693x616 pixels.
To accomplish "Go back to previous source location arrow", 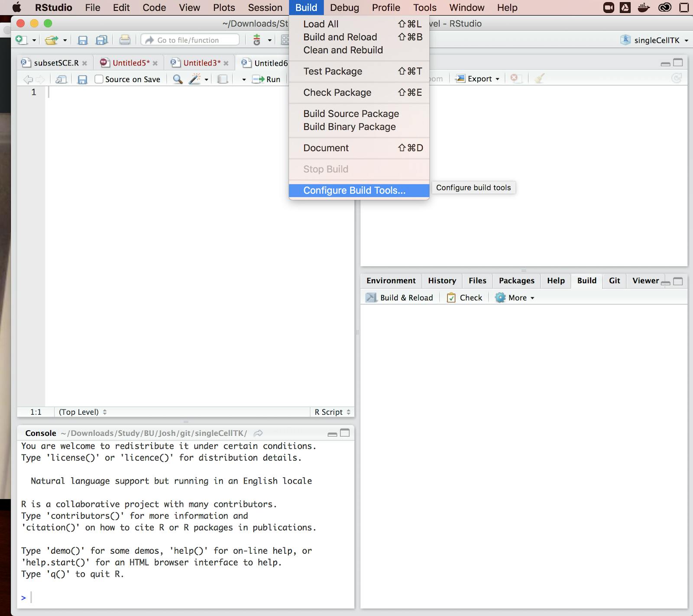I will coord(28,79).
